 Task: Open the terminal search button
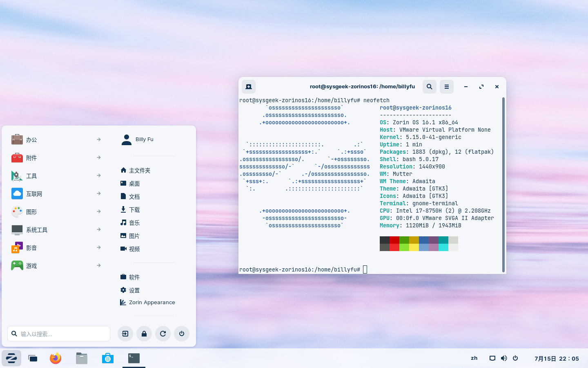[430, 87]
